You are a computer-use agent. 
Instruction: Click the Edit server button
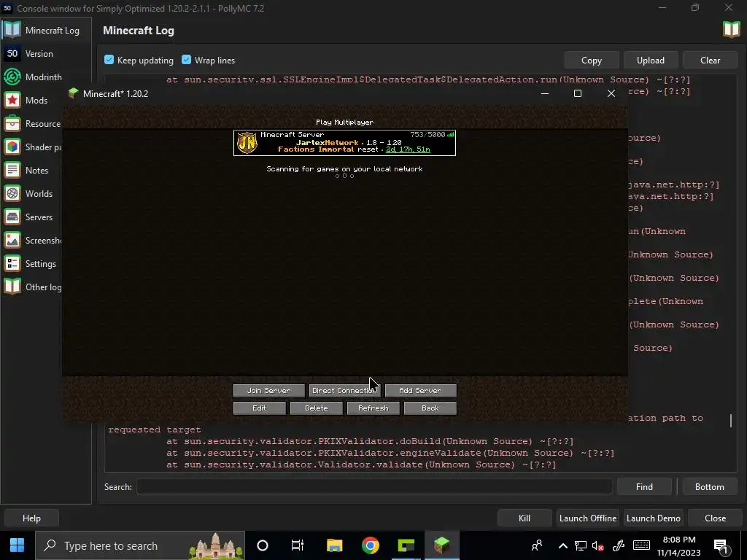[x=259, y=408]
